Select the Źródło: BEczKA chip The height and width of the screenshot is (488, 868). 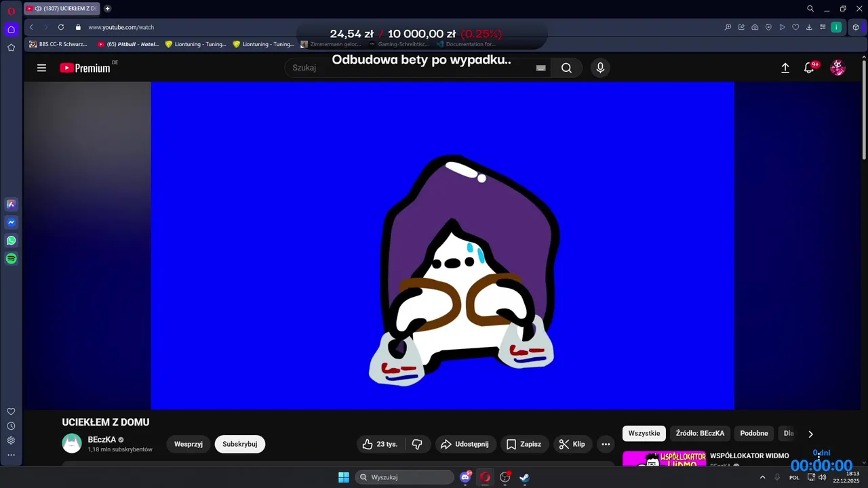click(700, 433)
